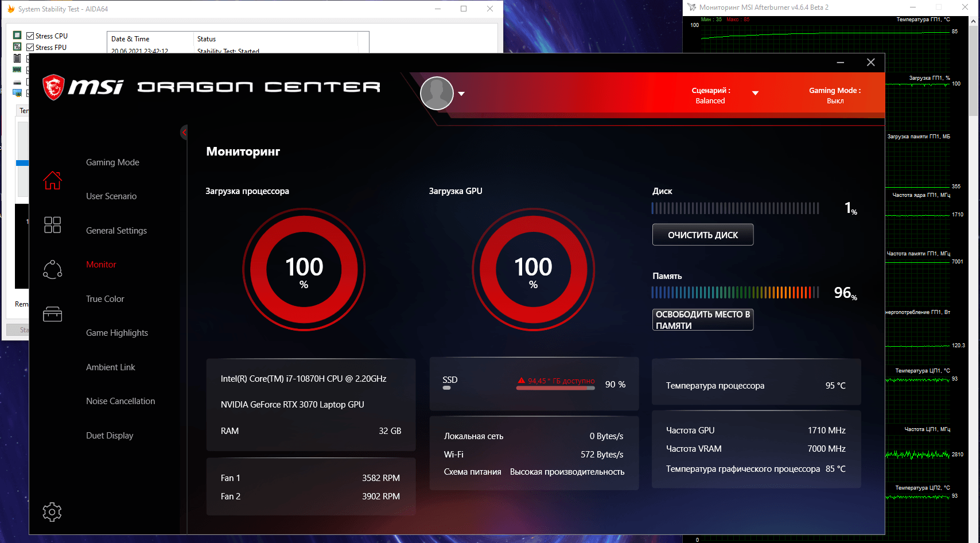
Task: Click the SSD free space bar
Action: pos(555,388)
